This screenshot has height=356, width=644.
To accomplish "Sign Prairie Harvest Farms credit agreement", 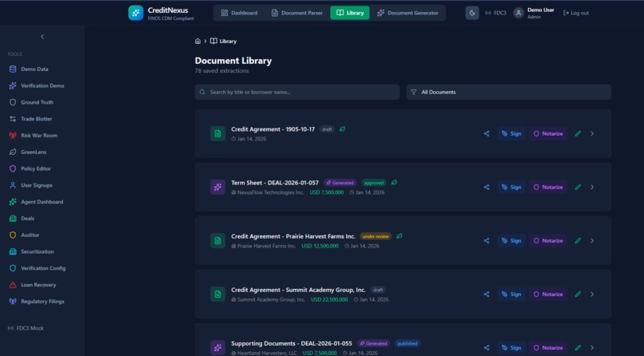I will 511,241.
